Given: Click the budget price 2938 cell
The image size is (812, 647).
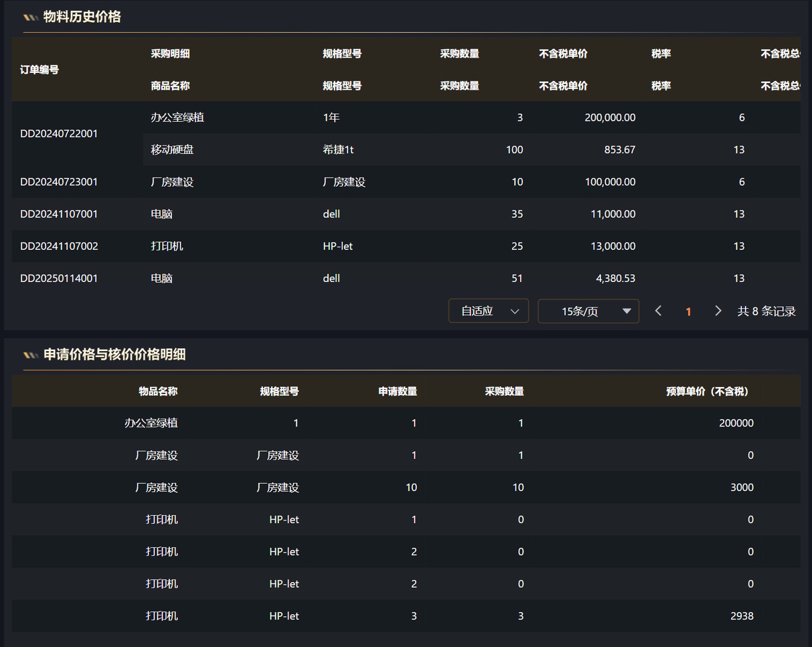Looking at the screenshot, I should [742, 616].
